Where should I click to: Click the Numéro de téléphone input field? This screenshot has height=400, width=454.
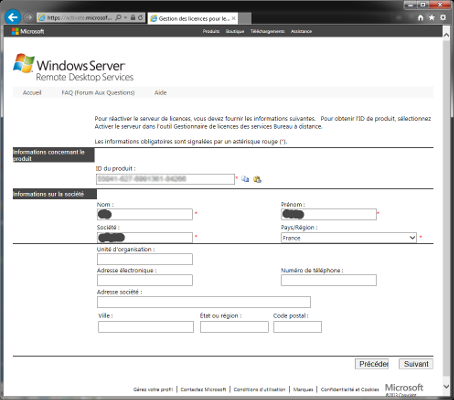[329, 280]
